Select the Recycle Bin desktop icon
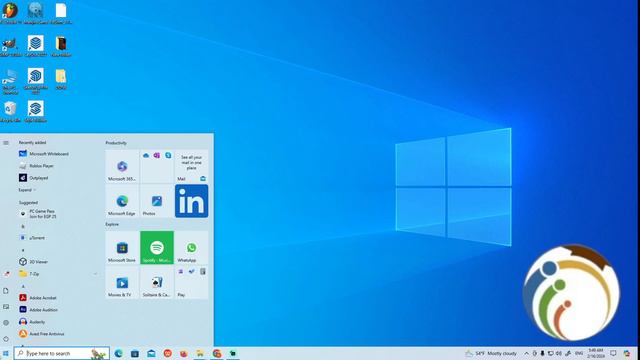Screen dimensions: 640x360 (11, 112)
